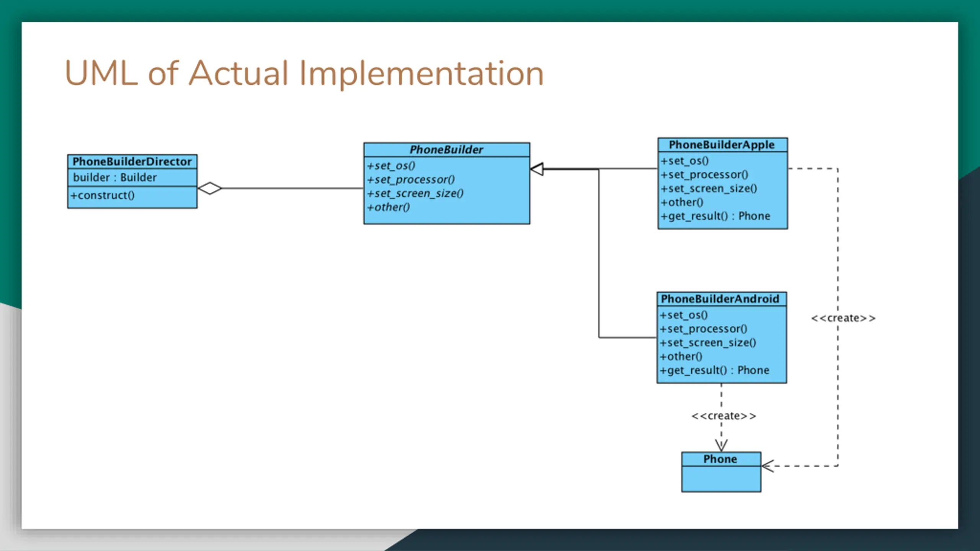The width and height of the screenshot is (980, 551).
Task: Select the PhoneBuilder abstract class title
Action: tap(446, 150)
